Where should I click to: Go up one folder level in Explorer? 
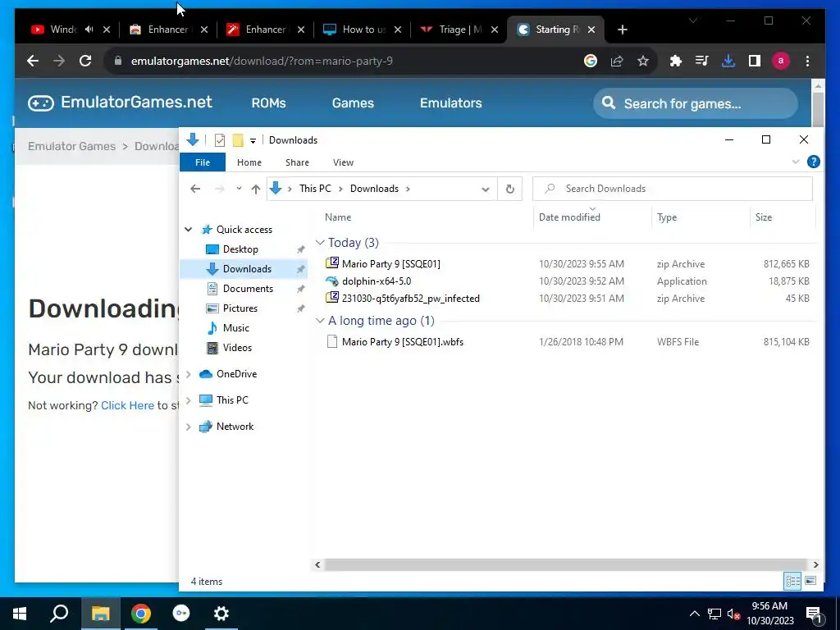(x=256, y=189)
